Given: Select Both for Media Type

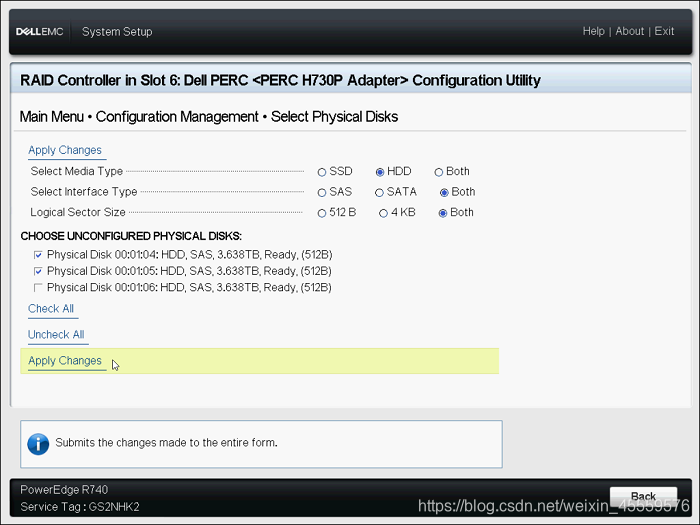Looking at the screenshot, I should pyautogui.click(x=439, y=172).
